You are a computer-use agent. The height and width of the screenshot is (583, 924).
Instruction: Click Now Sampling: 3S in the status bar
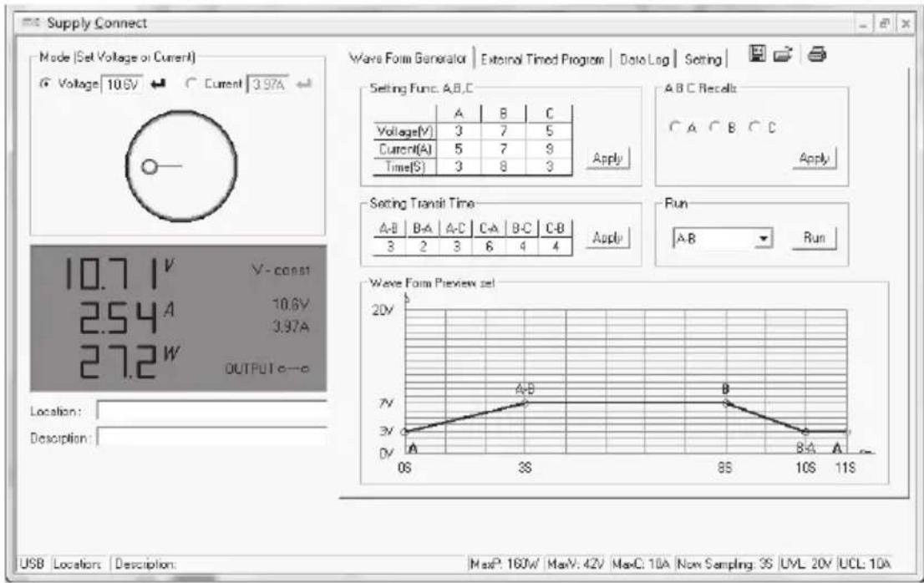pos(725,564)
